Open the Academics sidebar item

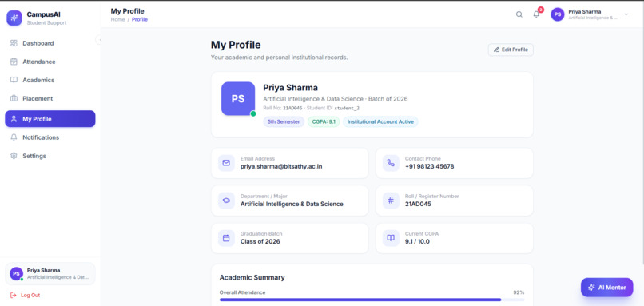(x=50, y=80)
